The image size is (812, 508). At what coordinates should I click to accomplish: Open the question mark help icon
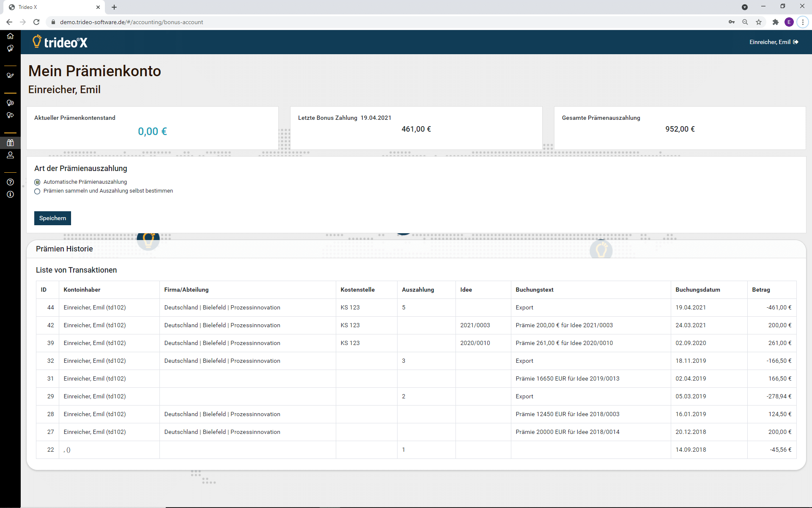[10, 182]
